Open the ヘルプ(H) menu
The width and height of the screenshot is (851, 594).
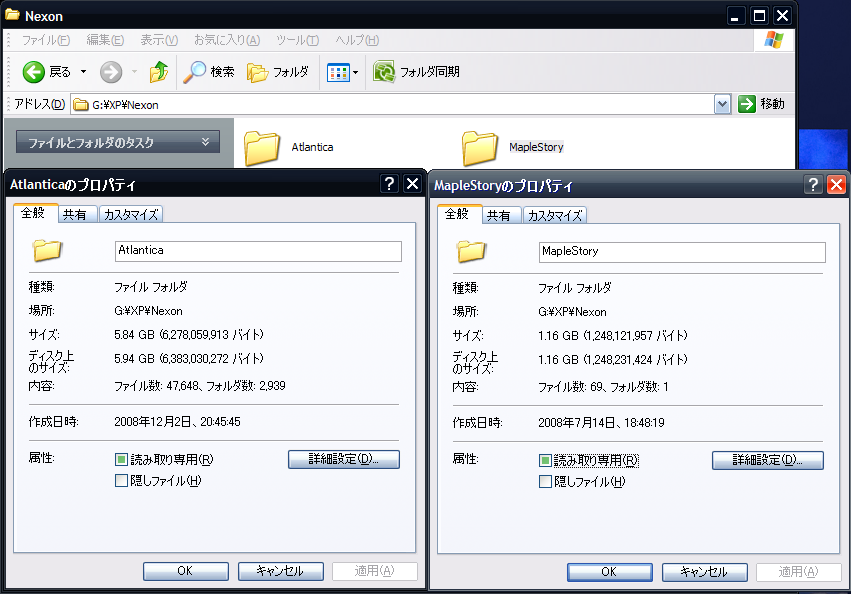(x=357, y=40)
